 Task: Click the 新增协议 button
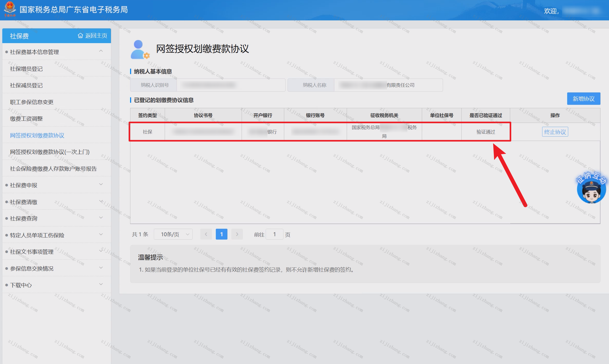[583, 99]
